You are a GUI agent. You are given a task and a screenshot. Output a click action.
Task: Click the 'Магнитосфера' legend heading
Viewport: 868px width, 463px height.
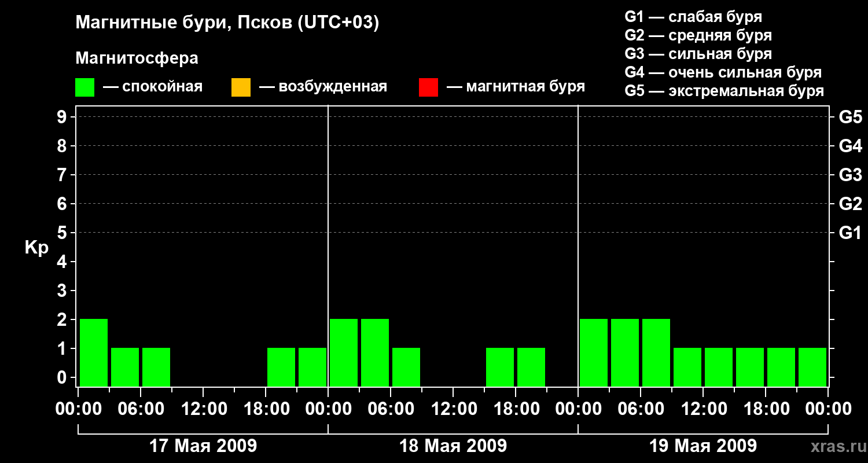[137, 58]
